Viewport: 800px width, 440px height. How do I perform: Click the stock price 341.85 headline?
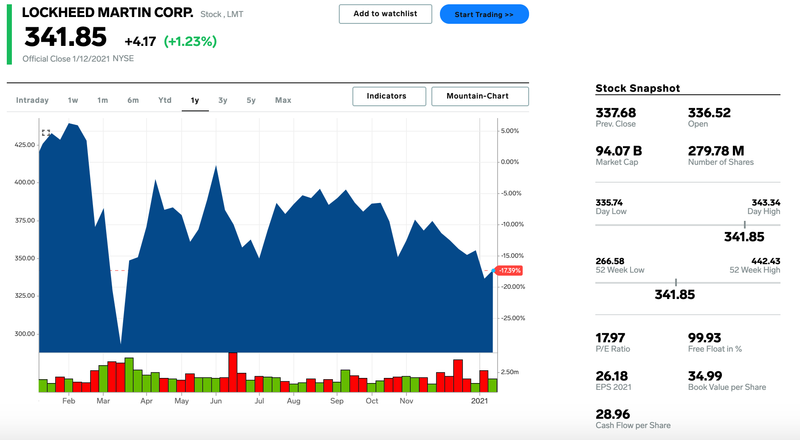[66, 37]
